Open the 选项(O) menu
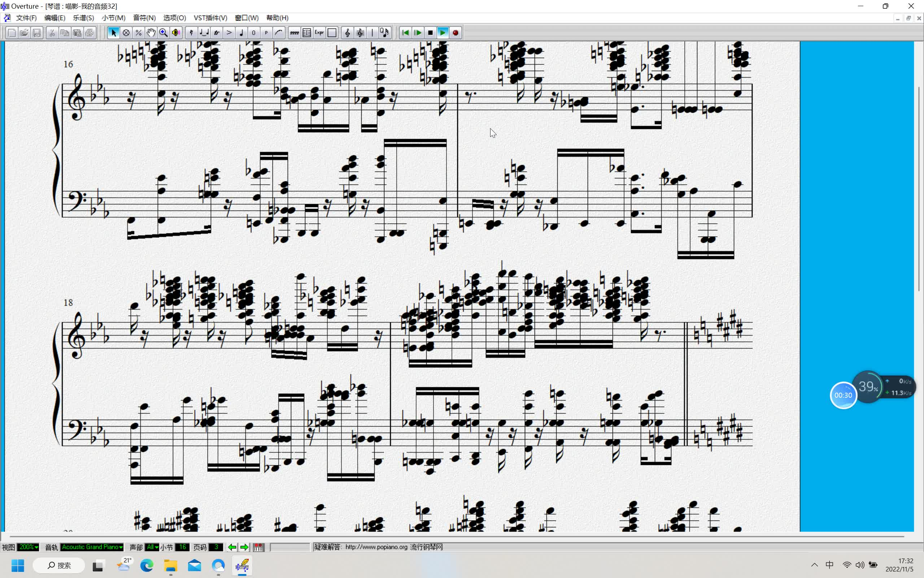Viewport: 924px width, 578px height. point(174,18)
